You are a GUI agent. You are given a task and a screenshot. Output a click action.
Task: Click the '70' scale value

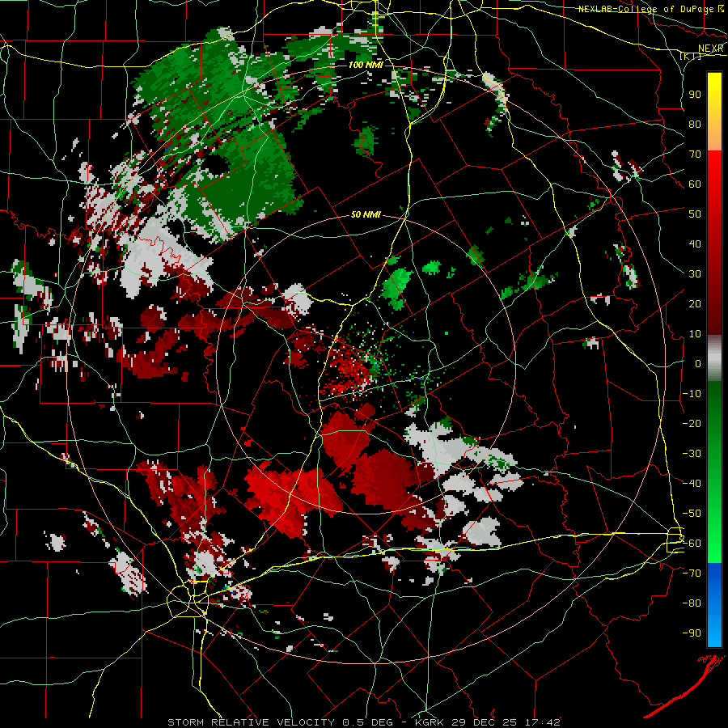click(x=695, y=154)
